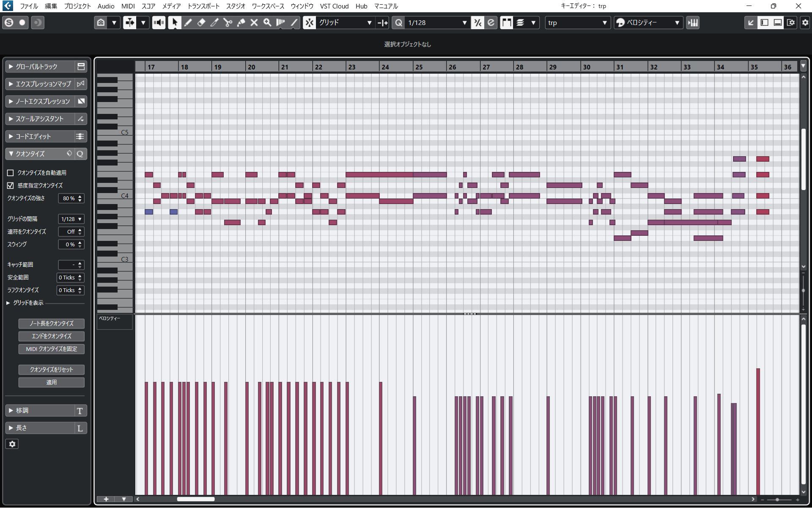This screenshot has height=508, width=812.
Task: Select the Zoom magnifier tool
Action: pyautogui.click(x=267, y=23)
